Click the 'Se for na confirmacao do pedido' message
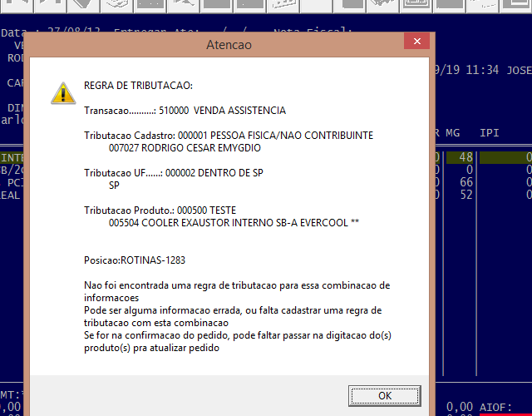 point(238,342)
